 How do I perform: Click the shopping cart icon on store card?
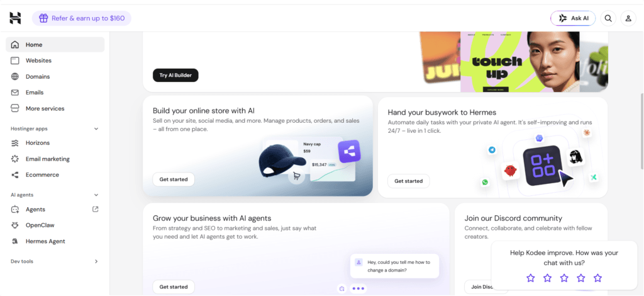point(296,177)
